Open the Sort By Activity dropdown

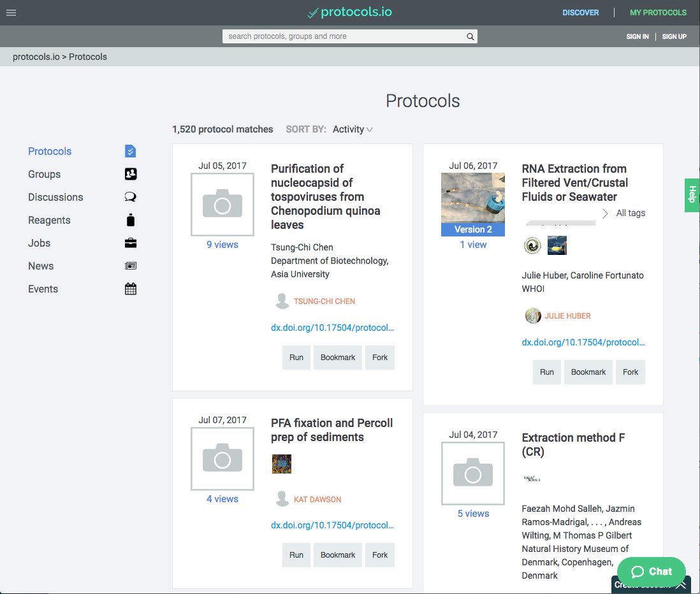coord(353,129)
